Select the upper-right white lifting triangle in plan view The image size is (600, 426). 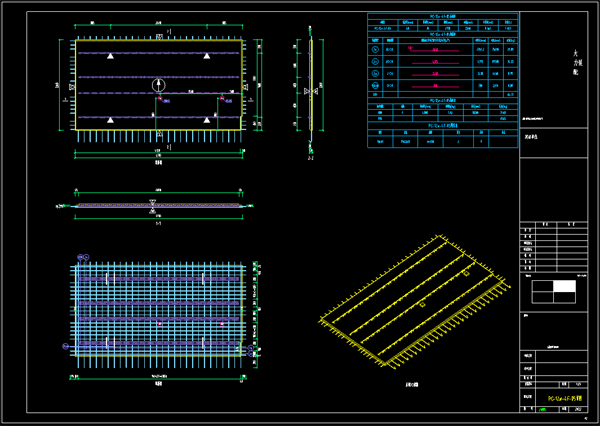(x=207, y=56)
